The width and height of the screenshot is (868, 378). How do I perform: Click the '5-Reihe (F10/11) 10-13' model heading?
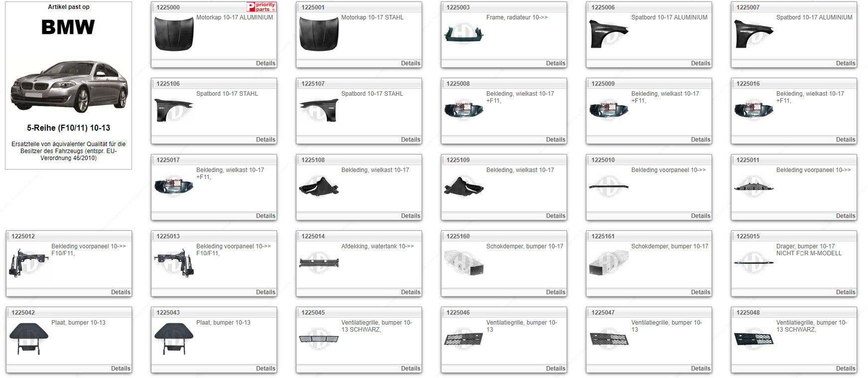(x=69, y=128)
